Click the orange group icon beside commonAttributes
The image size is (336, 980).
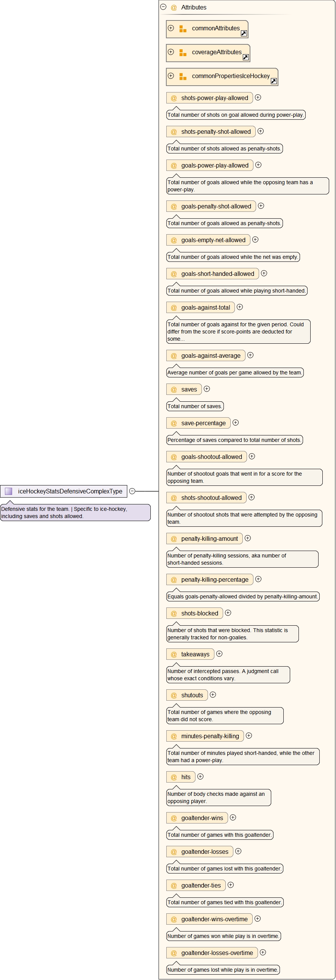[x=183, y=29]
